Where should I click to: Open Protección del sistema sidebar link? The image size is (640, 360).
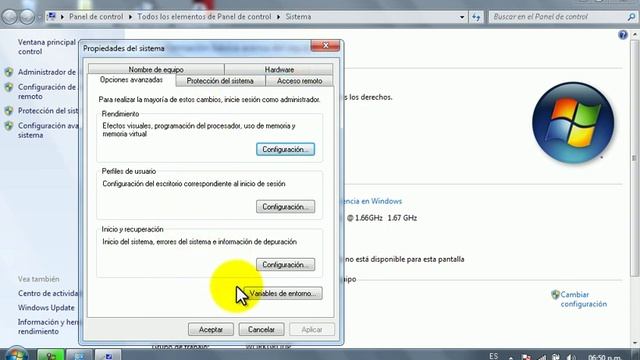click(x=48, y=111)
